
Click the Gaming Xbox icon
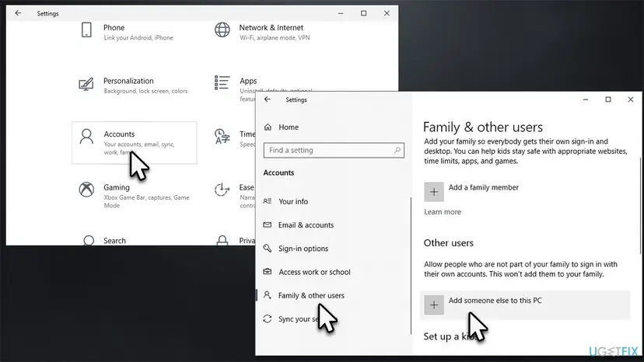(86, 190)
